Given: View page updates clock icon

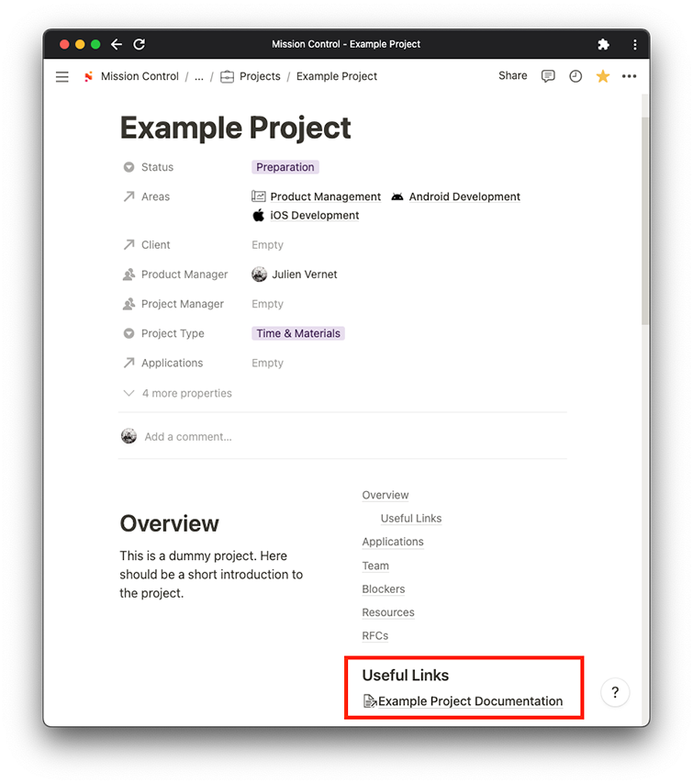Looking at the screenshot, I should pyautogui.click(x=576, y=76).
